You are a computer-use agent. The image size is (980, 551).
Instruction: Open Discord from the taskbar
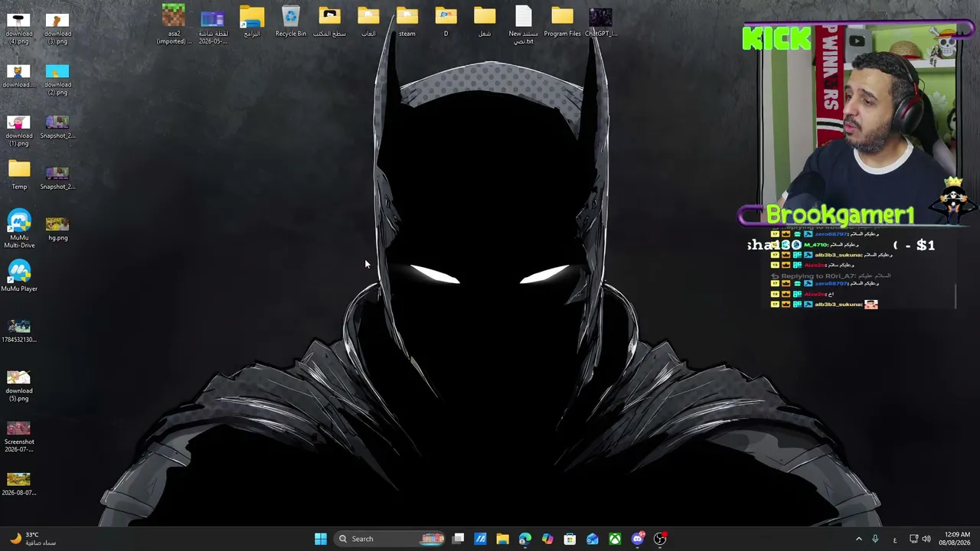tap(638, 539)
